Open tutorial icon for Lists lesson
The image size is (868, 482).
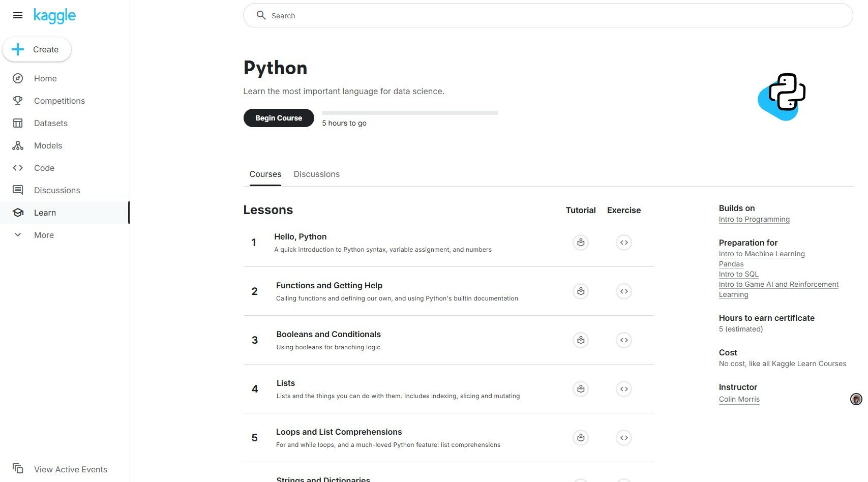(580, 389)
